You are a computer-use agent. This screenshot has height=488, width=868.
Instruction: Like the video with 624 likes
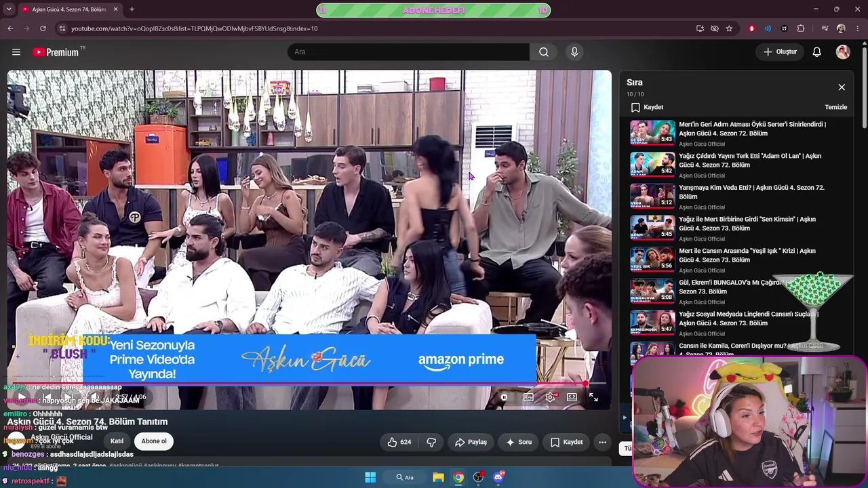pos(399,442)
